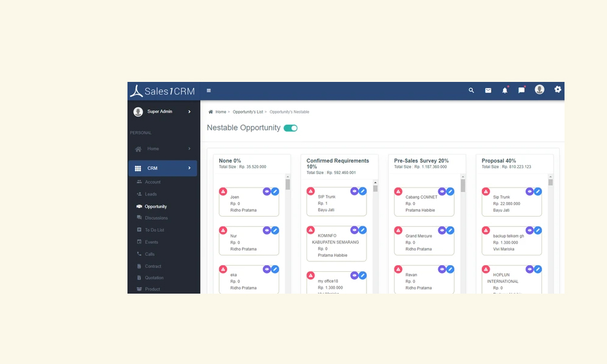Image resolution: width=607 pixels, height=364 pixels.
Task: Go to Home breadcrumb link
Action: click(x=221, y=112)
